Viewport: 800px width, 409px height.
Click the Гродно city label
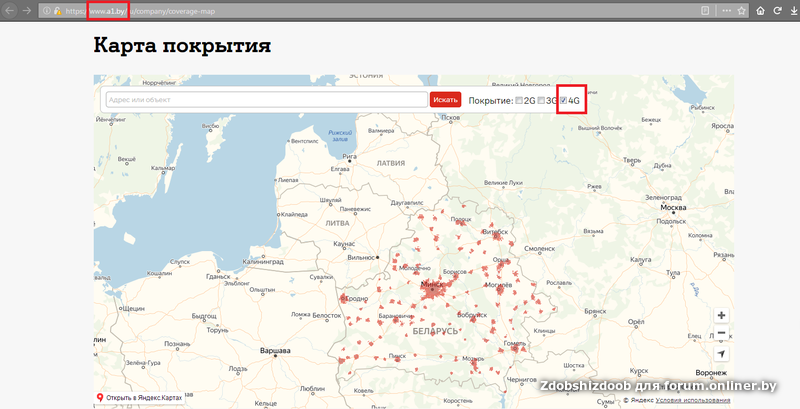[x=357, y=299]
